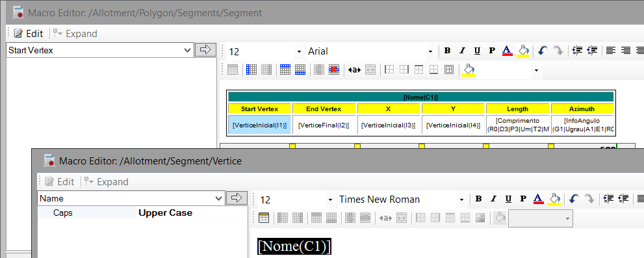The height and width of the screenshot is (258, 644).
Task: Click Undo in the Arial toolbar
Action: (x=543, y=51)
